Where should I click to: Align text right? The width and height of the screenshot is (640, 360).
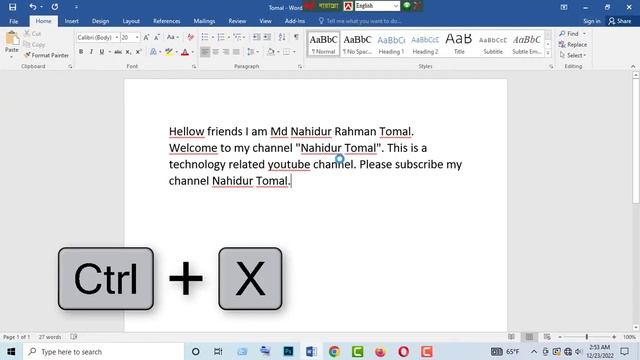click(226, 52)
